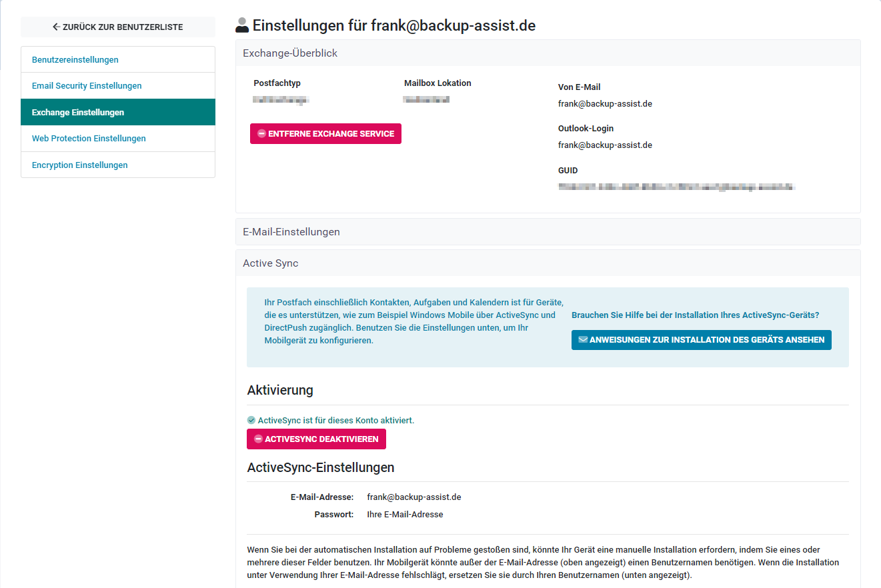
Task: Switch to Web Protection Einstellungen
Action: tap(89, 139)
